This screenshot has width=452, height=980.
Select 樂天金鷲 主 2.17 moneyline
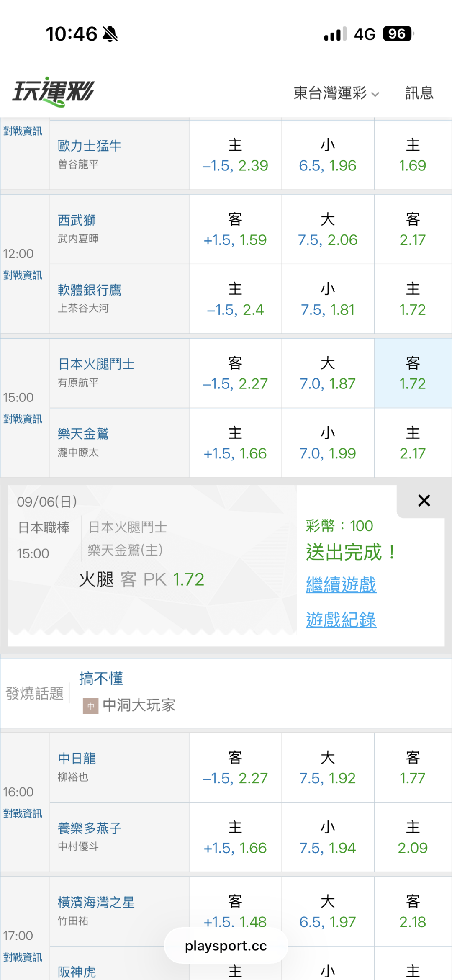413,443
